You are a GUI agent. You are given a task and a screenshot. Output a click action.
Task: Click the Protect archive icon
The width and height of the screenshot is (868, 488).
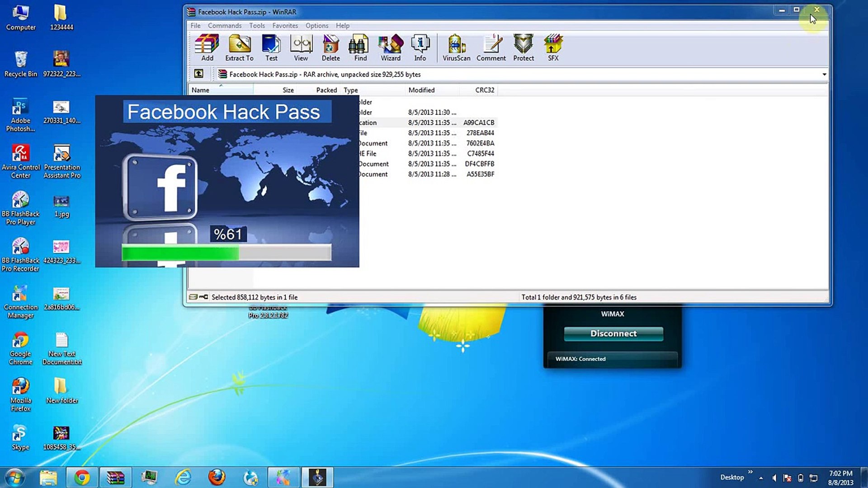click(524, 47)
